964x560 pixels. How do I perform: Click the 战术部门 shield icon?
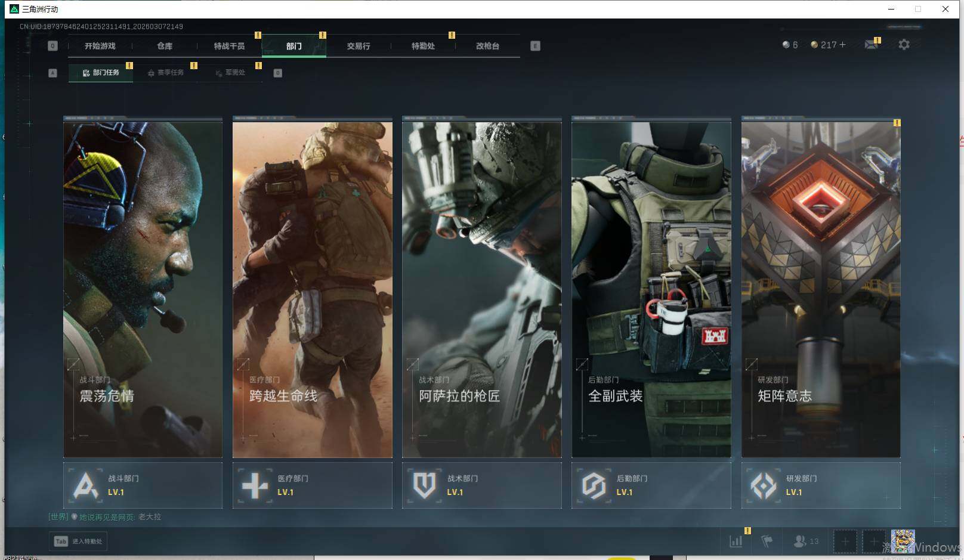coord(424,485)
